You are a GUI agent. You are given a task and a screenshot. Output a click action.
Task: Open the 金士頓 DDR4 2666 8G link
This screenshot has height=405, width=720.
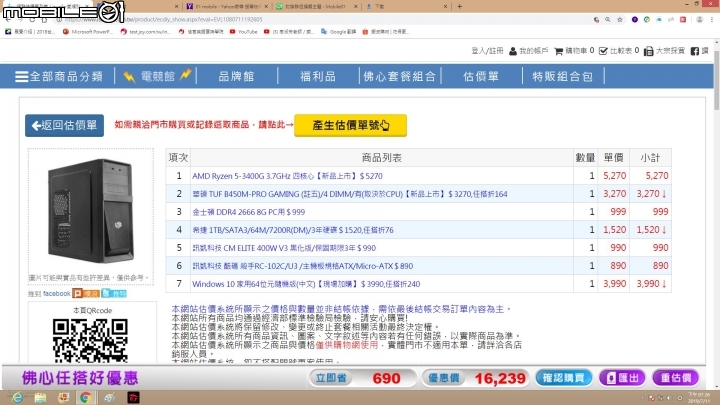(x=248, y=212)
